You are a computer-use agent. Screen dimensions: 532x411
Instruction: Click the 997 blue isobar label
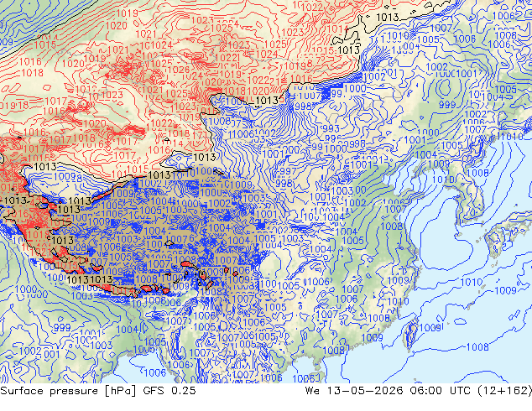[288, 171]
